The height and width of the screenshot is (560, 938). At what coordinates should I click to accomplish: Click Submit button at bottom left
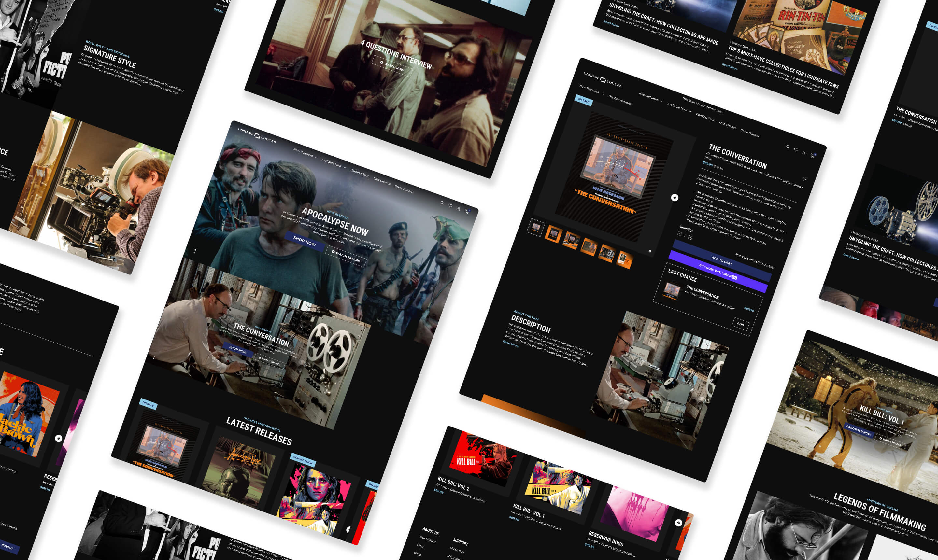pos(7,547)
